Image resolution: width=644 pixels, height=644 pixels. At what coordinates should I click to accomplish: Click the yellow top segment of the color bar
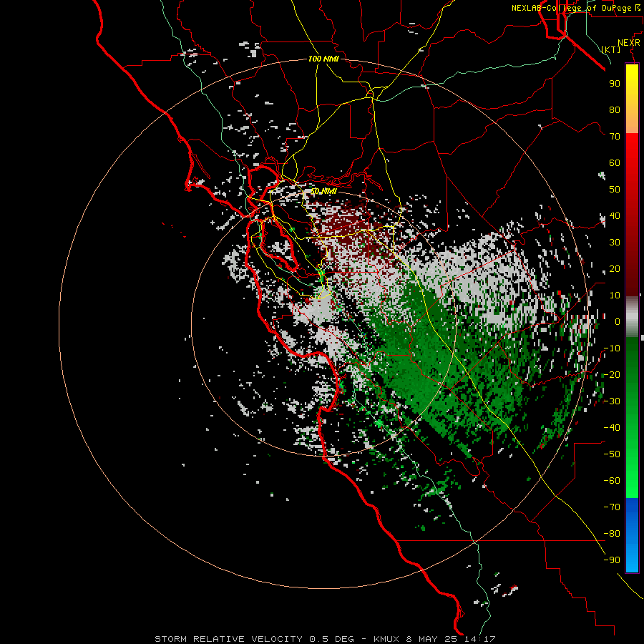click(x=632, y=99)
